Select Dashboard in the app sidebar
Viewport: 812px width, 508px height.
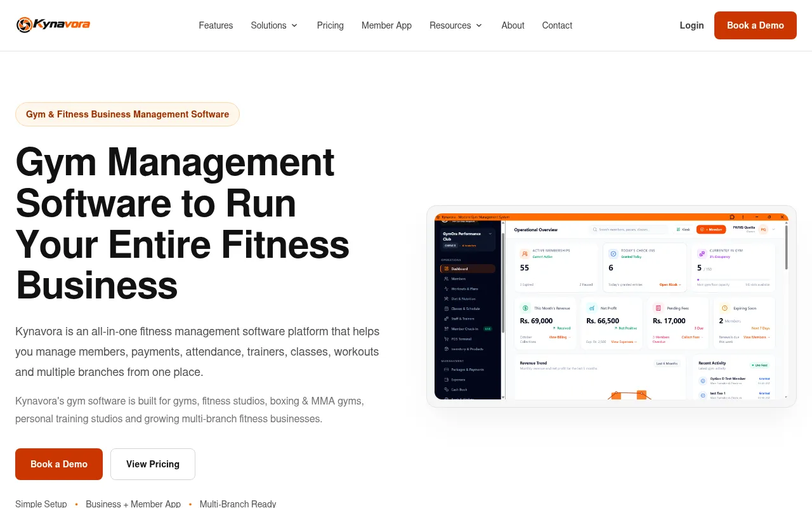[468, 269]
